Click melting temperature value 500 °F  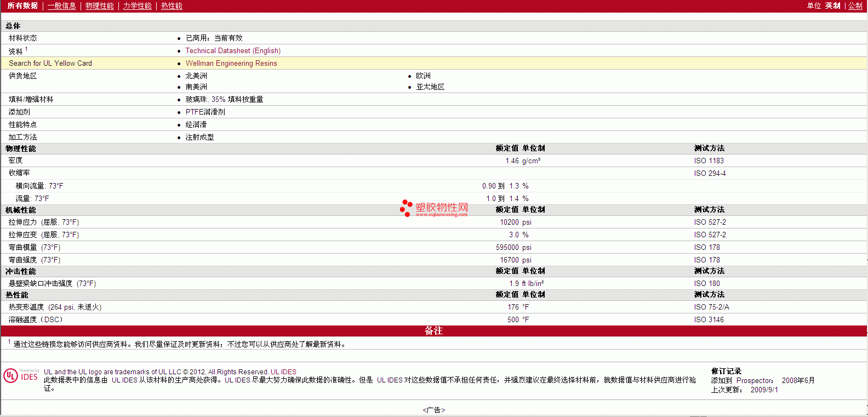coord(518,319)
